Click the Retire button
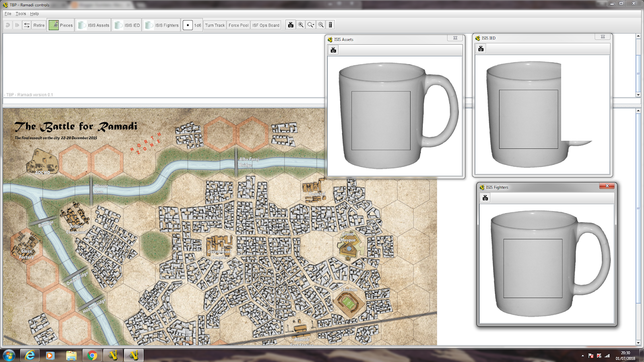 coord(39,25)
